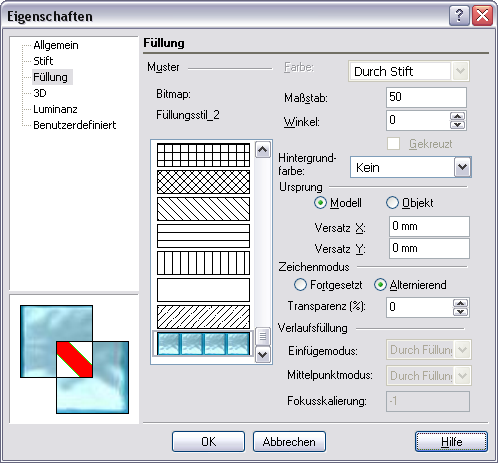The height and width of the screenshot is (463, 498).
Task: Select the square grid hatch pattern
Action: [203, 155]
